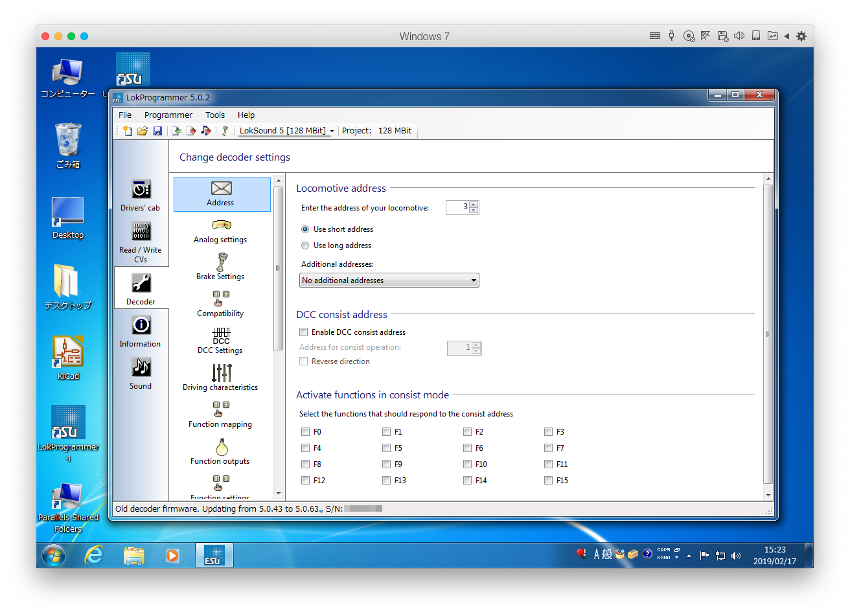
Task: Open the Help menu
Action: (x=246, y=115)
